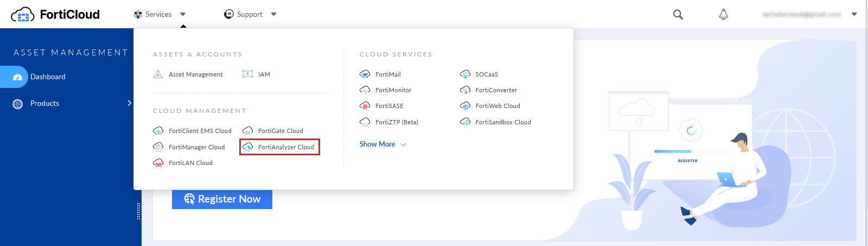The height and width of the screenshot is (246, 868).
Task: Click the FortiWeb Cloud icon
Action: click(x=465, y=105)
